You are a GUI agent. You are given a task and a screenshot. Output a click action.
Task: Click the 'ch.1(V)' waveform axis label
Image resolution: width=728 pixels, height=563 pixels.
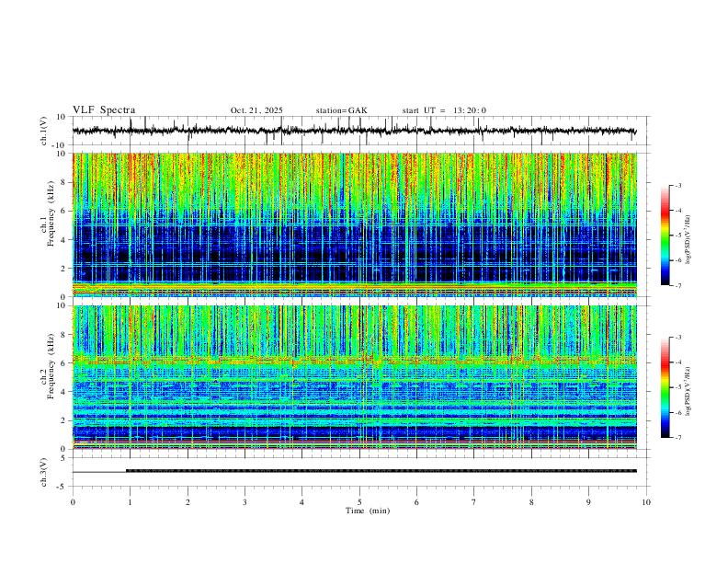click(x=44, y=131)
